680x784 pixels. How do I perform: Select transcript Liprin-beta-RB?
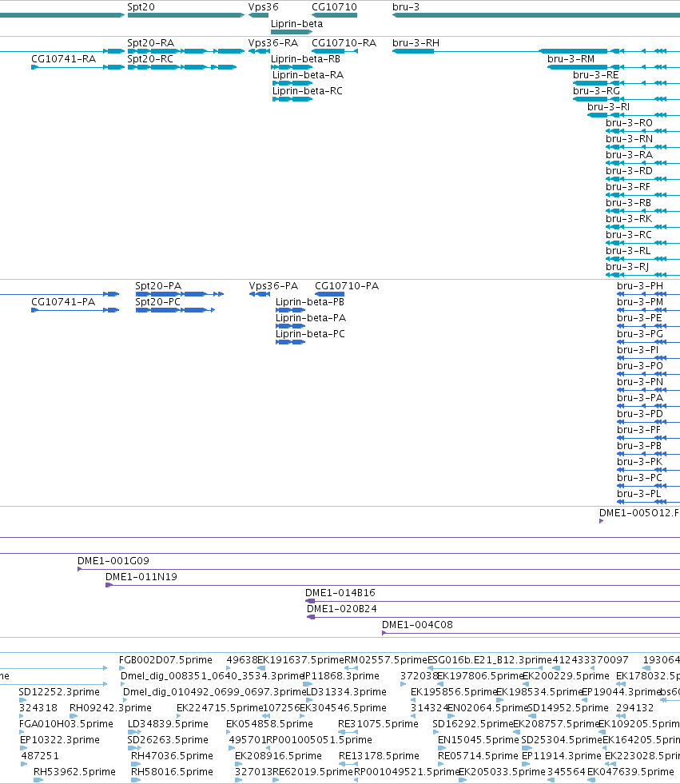(x=305, y=59)
